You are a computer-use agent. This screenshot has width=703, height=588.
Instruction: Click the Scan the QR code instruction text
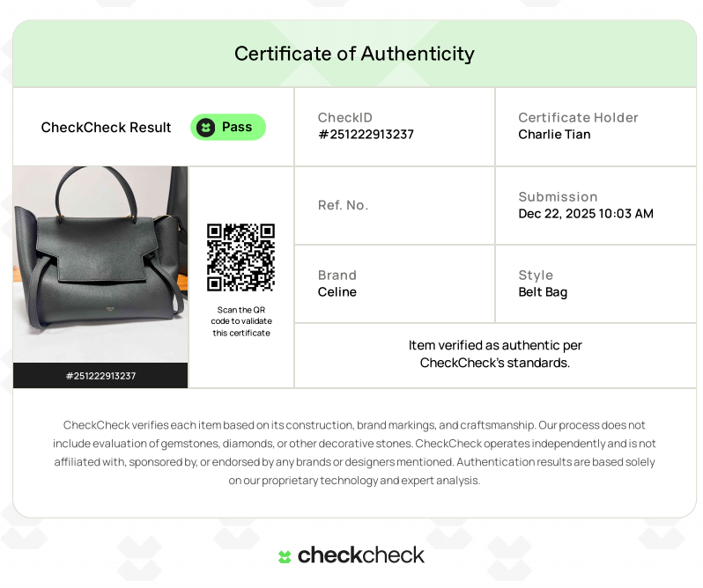coord(240,321)
